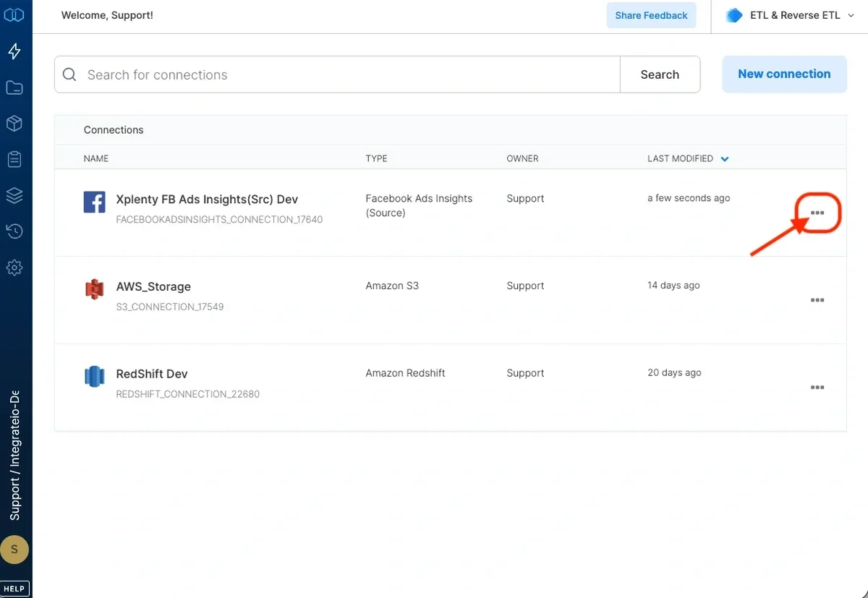Click the Integrate.io logo icon
Screen dimensions: 868x598
point(15,14)
